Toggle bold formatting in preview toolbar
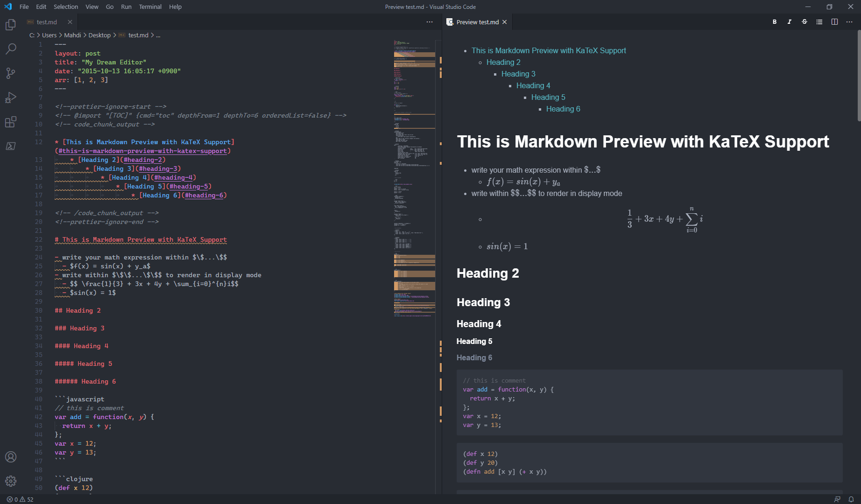This screenshot has height=504, width=861. (774, 21)
